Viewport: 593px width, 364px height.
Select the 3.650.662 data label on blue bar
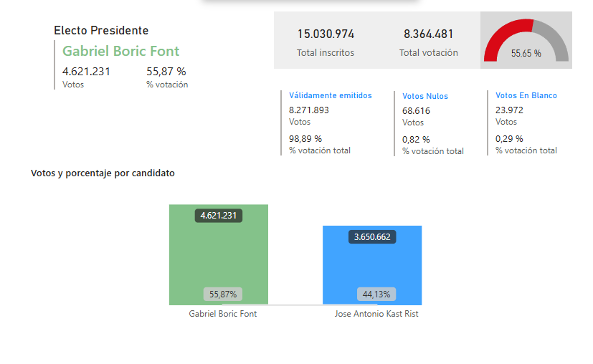click(x=373, y=236)
